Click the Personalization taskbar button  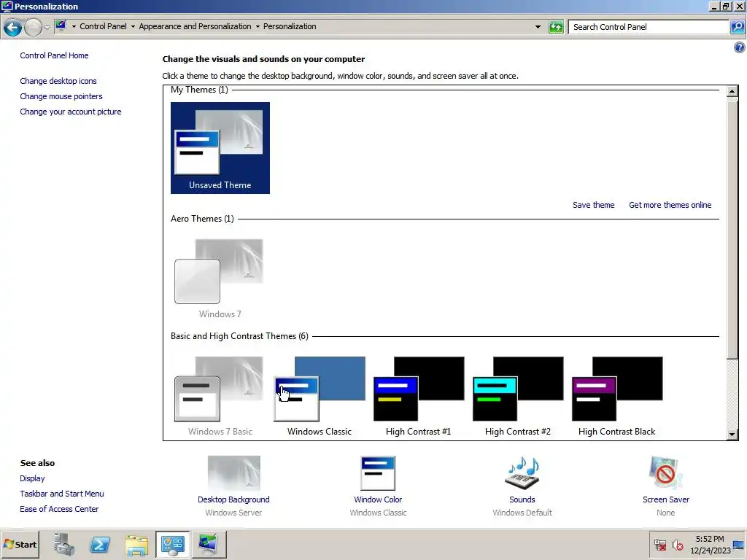209,544
